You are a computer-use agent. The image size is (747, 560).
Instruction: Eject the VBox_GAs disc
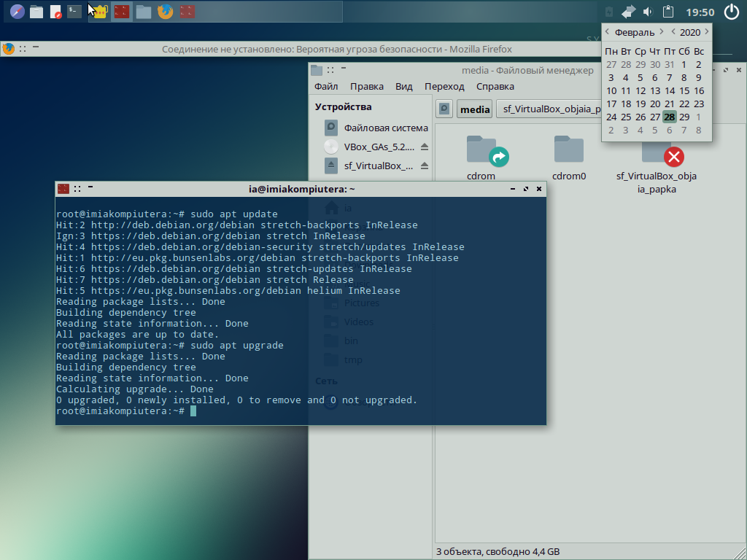pyautogui.click(x=425, y=147)
